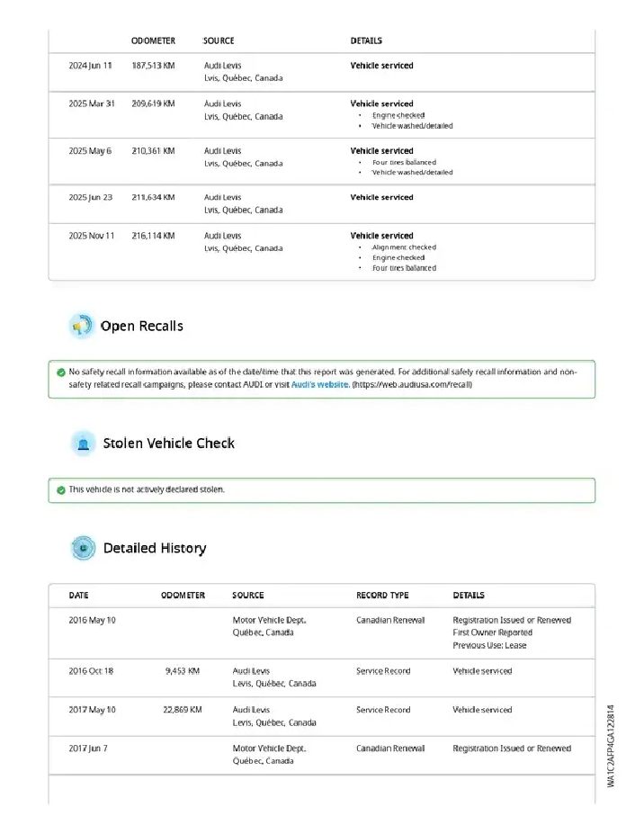Image resolution: width=644 pixels, height=834 pixels.
Task: Click the recall URL web.audiusa.com/recall
Action: click(412, 384)
